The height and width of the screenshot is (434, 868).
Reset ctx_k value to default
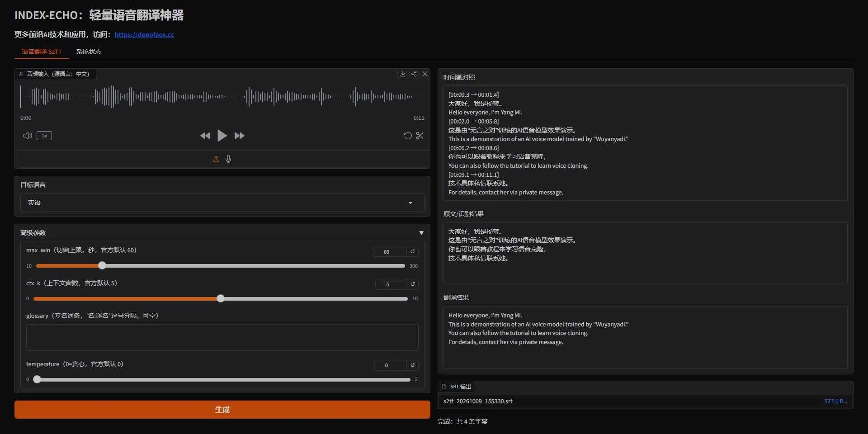412,284
